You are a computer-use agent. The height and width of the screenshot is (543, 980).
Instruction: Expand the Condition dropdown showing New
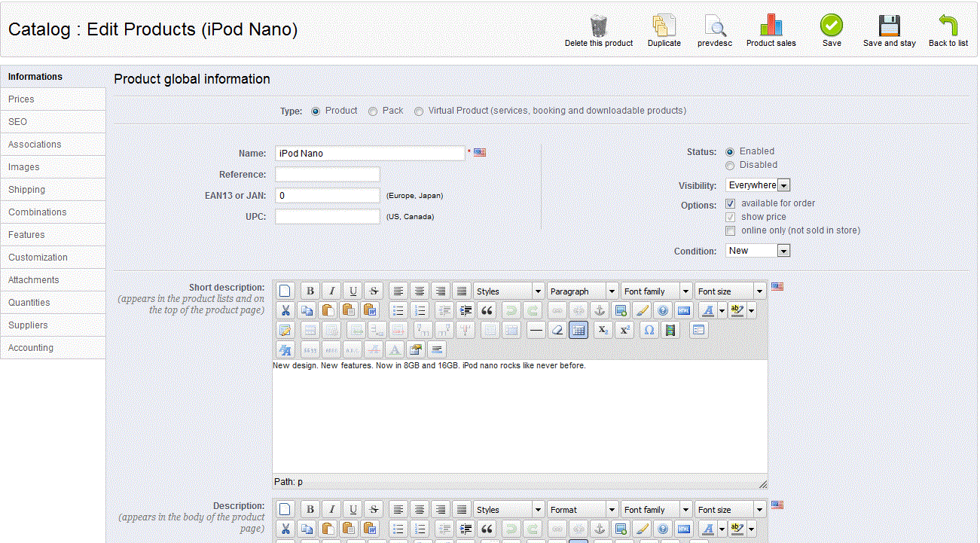[x=758, y=251]
